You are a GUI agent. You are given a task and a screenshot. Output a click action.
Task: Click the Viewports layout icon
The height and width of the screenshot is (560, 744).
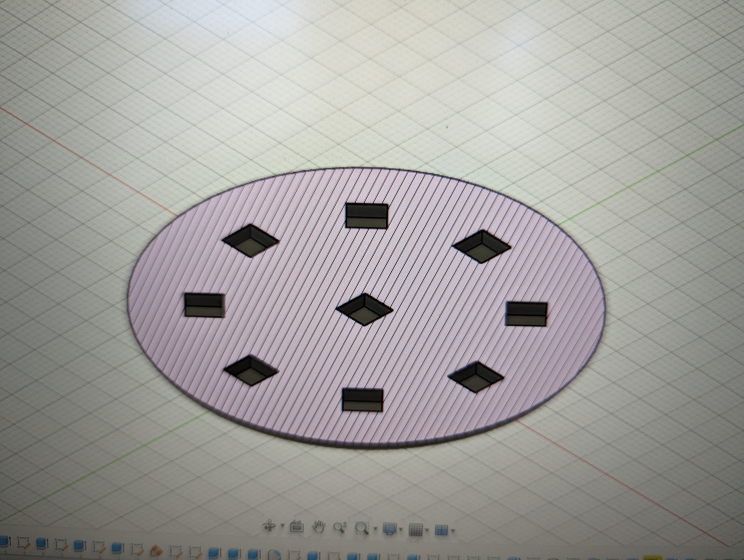tap(441, 530)
